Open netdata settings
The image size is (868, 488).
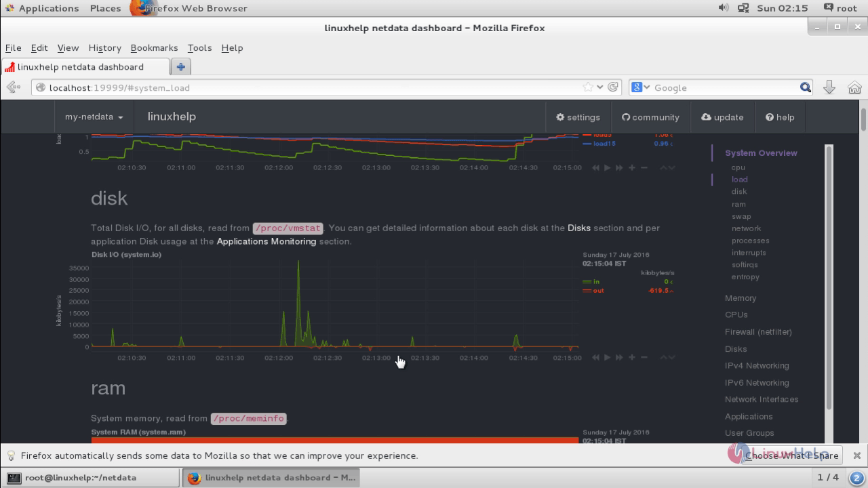[578, 117]
